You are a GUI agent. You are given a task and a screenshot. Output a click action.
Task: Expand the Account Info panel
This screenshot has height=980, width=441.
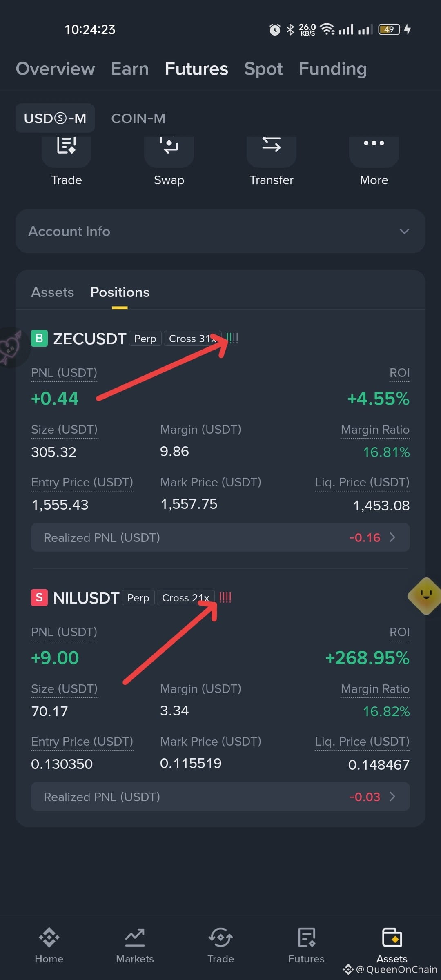pos(220,231)
